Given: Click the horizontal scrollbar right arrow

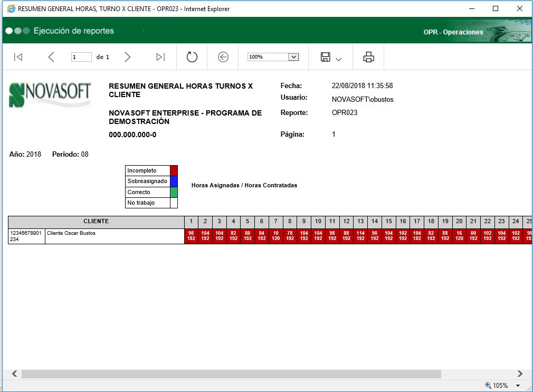Looking at the screenshot, I should 520,374.
